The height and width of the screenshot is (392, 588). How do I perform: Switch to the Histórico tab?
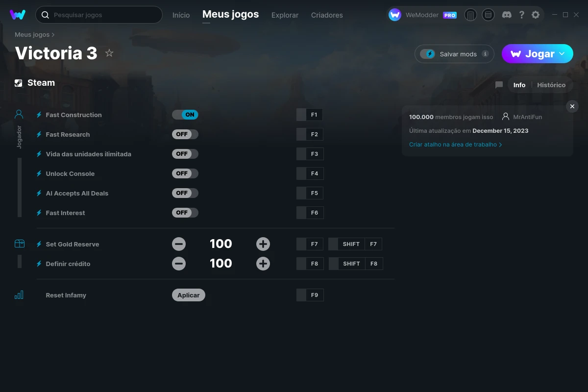[552, 85]
